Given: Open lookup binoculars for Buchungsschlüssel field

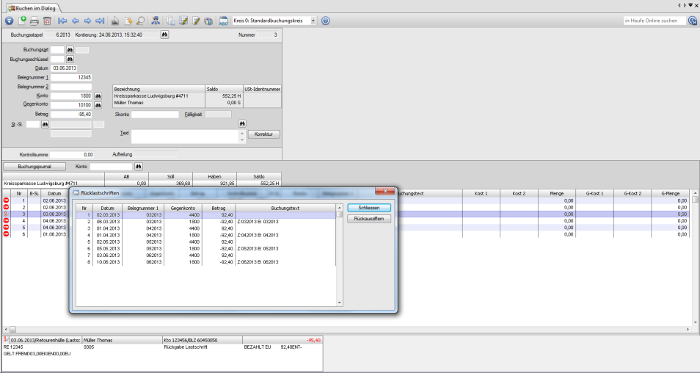Looking at the screenshot, I should [x=70, y=59].
